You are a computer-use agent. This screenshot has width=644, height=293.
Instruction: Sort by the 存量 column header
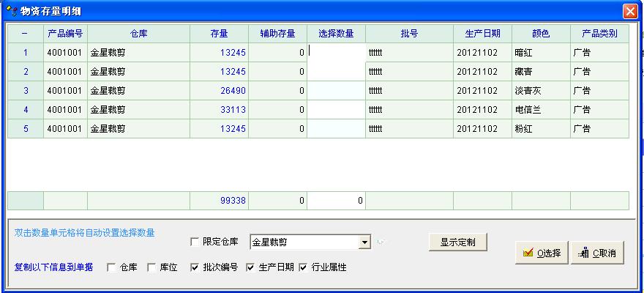point(219,34)
